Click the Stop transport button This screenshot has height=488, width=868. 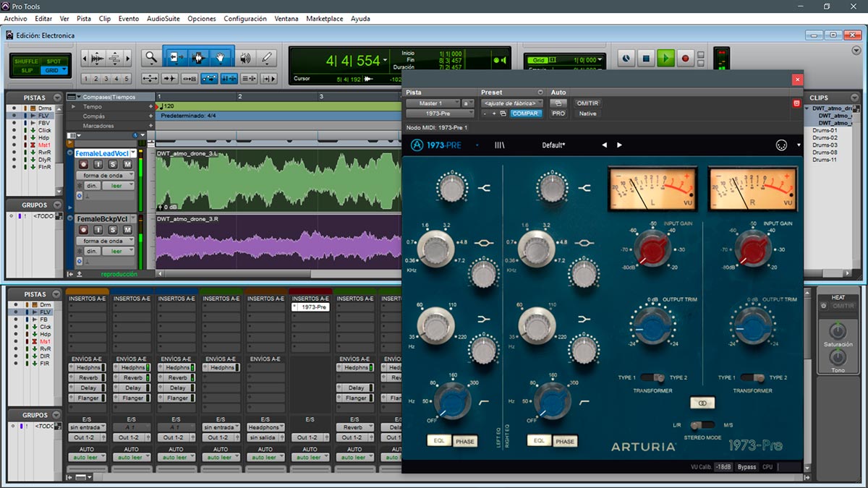click(647, 58)
